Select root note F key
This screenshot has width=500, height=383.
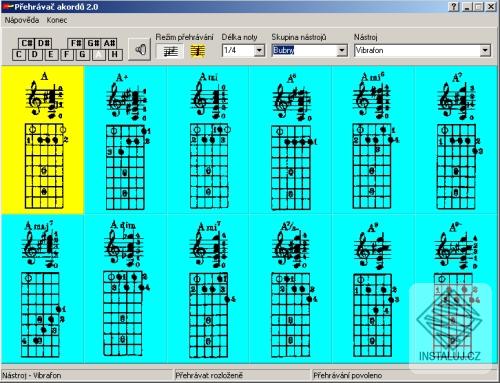(67, 54)
